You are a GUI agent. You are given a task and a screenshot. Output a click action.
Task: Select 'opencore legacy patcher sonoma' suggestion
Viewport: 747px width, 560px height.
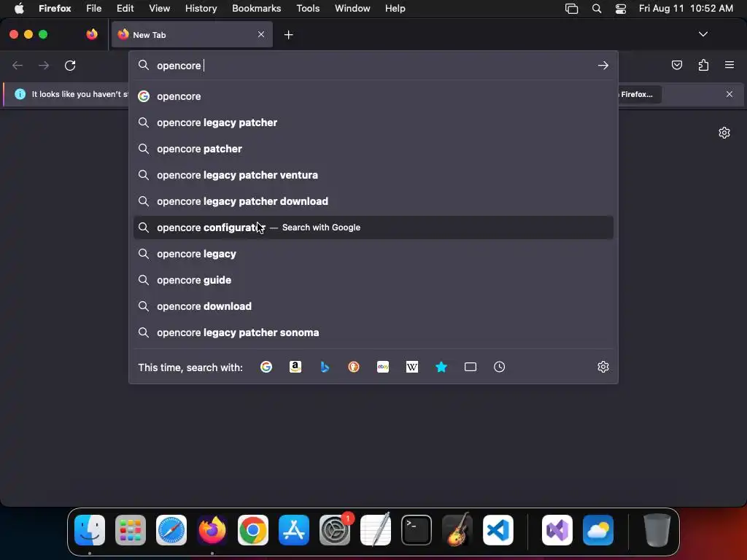click(373, 332)
